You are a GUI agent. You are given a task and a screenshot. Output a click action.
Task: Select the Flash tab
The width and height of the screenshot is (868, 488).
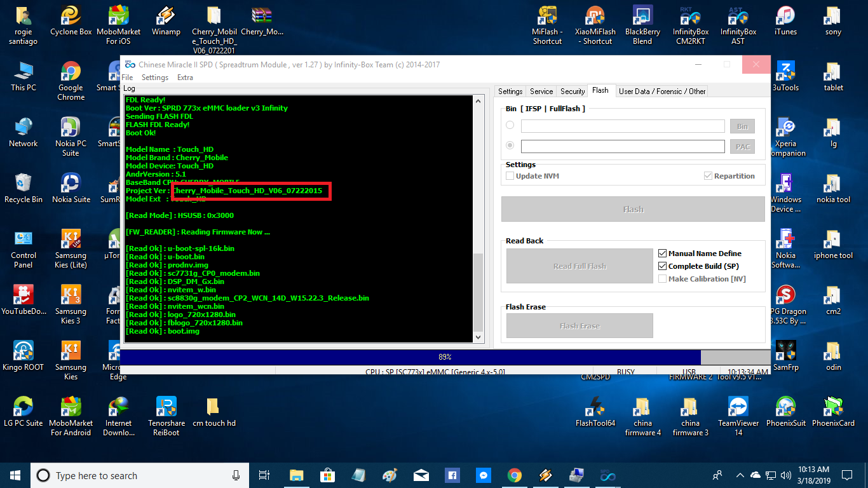pyautogui.click(x=600, y=91)
